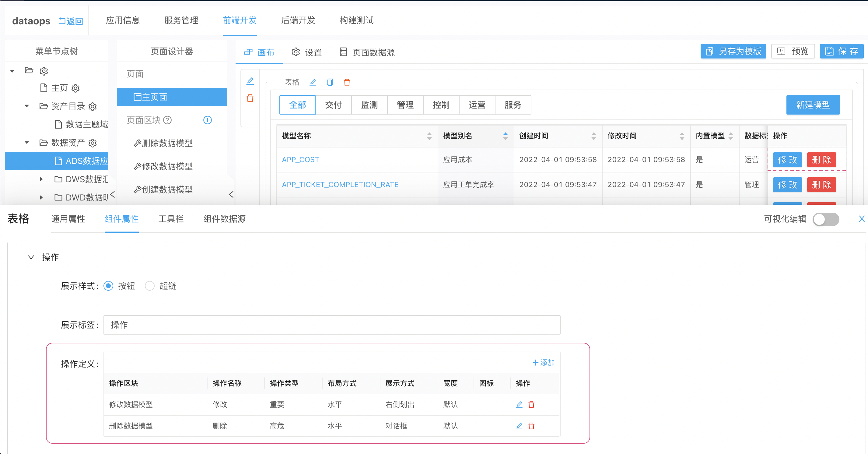Open the APP_COST model link
This screenshot has width=868, height=454.
coord(300,160)
